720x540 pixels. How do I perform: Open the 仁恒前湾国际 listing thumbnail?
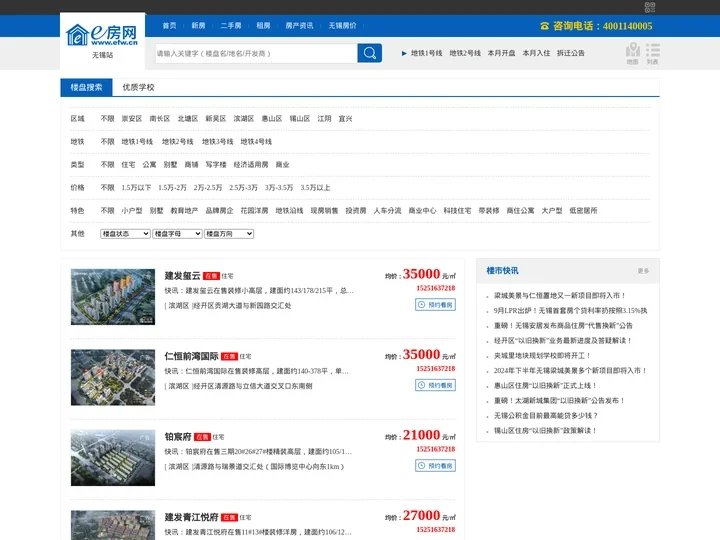click(113, 377)
